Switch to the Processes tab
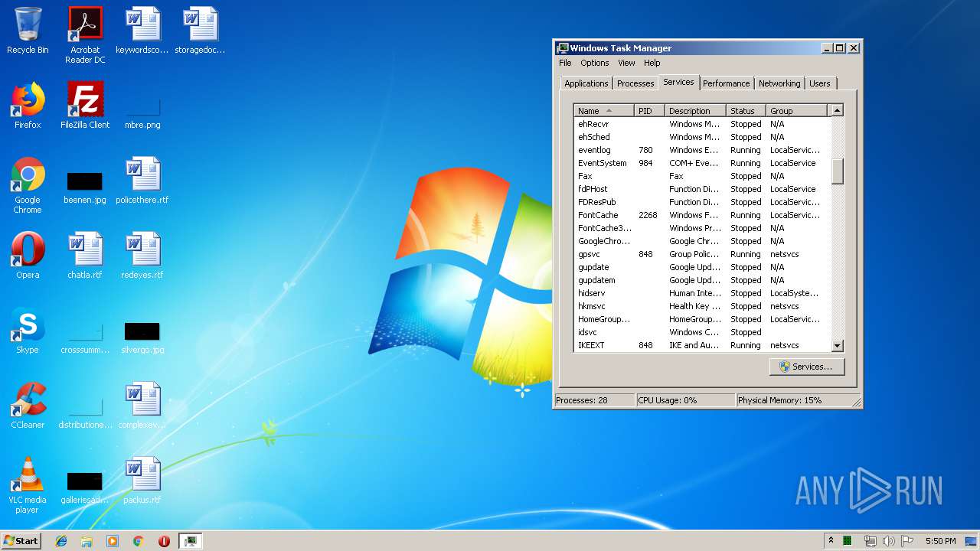 [635, 83]
